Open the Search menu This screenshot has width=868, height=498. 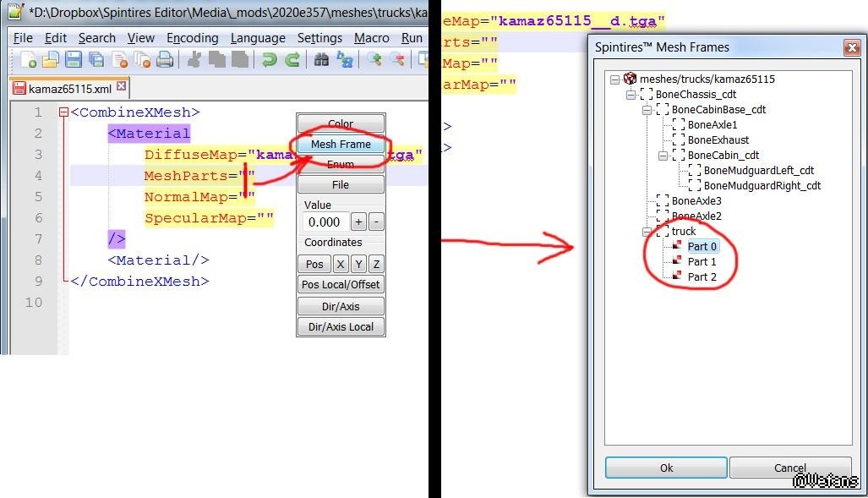pyautogui.click(x=97, y=38)
